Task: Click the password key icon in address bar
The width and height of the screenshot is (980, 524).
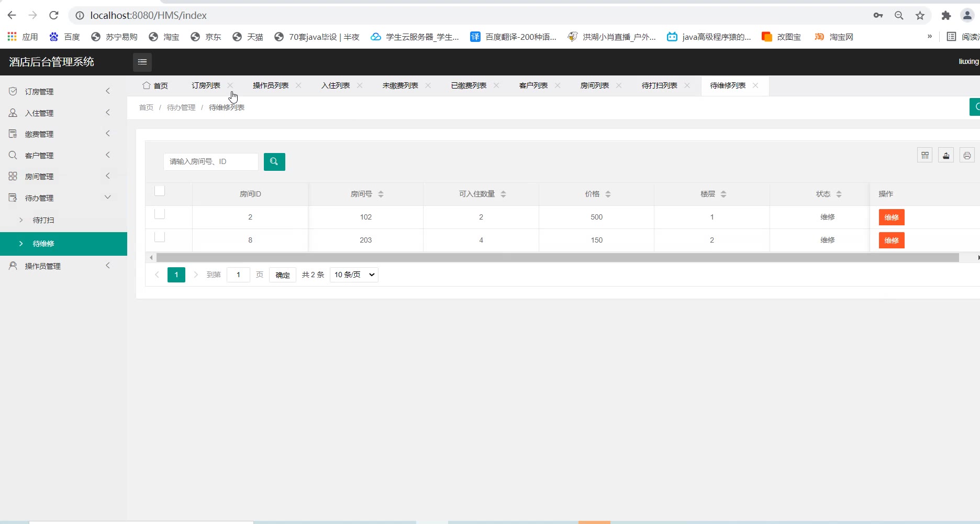Action: click(878, 15)
